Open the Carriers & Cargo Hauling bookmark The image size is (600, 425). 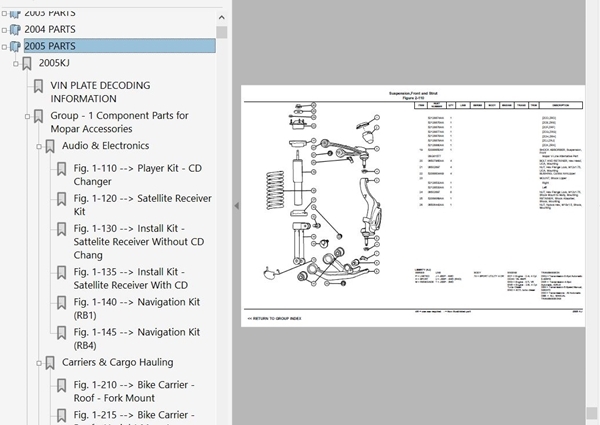coord(117,362)
